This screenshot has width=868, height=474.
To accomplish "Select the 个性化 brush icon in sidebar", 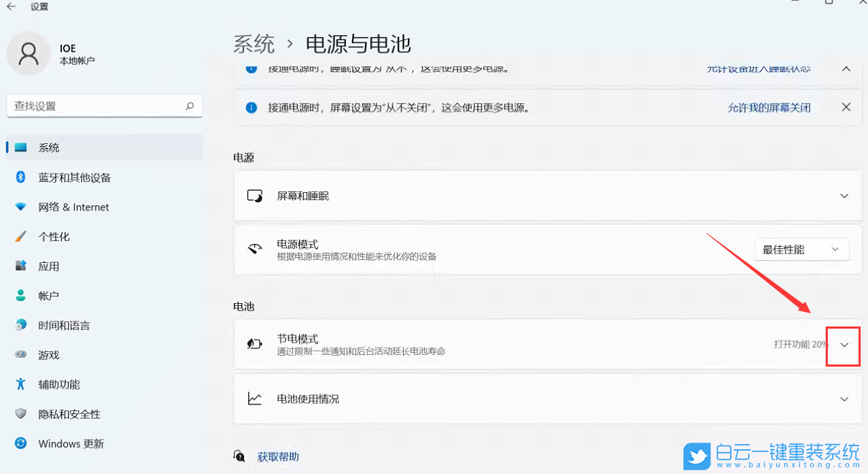I will (x=22, y=237).
